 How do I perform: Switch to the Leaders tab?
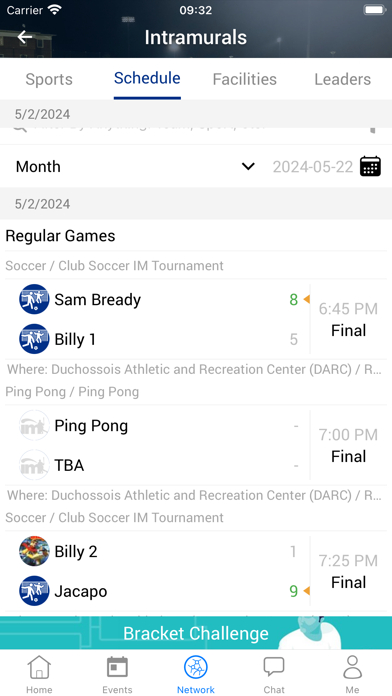[x=343, y=79]
